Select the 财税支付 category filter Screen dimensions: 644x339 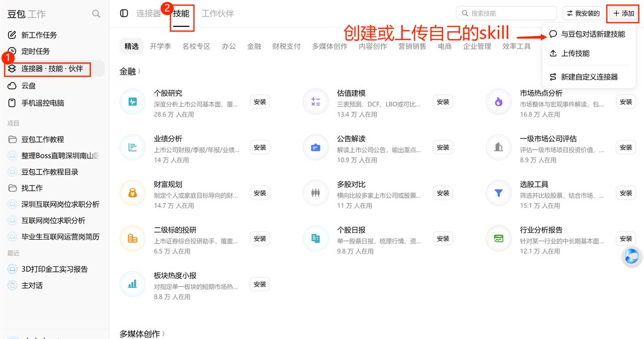click(287, 46)
